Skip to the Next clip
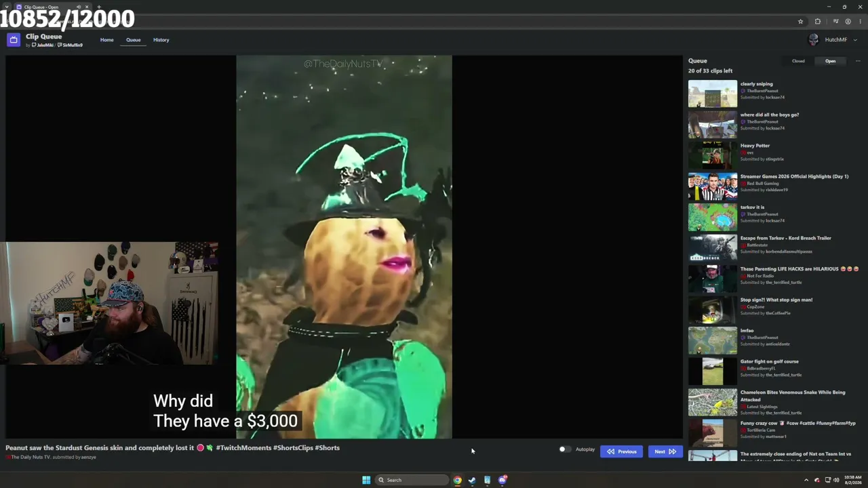Screen dimensions: 868x488 pos(665,451)
